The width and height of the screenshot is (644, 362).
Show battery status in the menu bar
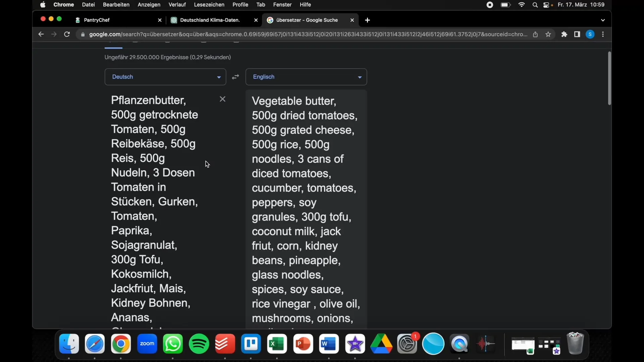(x=506, y=5)
